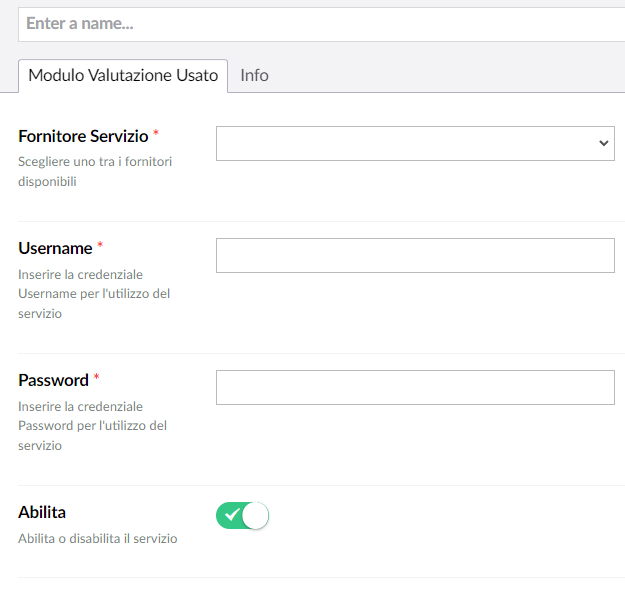Click the Password label

coord(53,380)
